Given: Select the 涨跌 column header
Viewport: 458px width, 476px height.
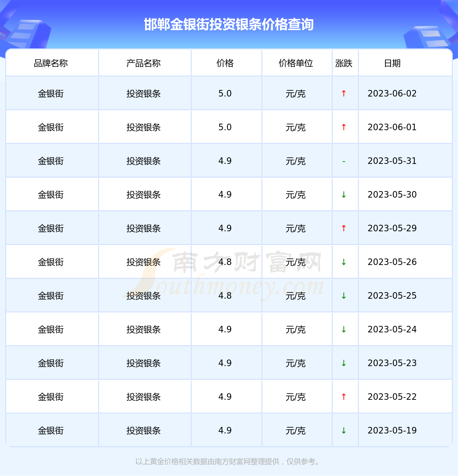Looking at the screenshot, I should [x=344, y=63].
